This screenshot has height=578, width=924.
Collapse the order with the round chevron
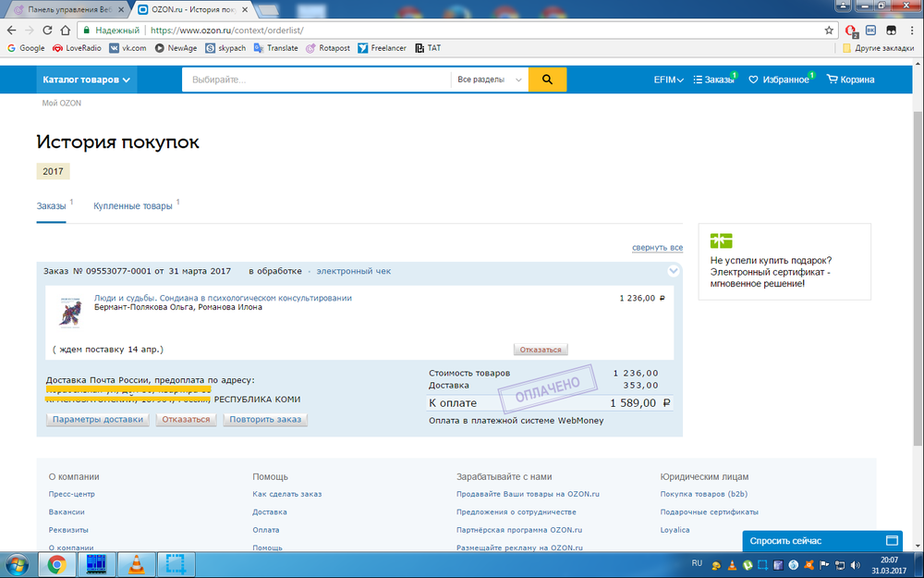673,271
